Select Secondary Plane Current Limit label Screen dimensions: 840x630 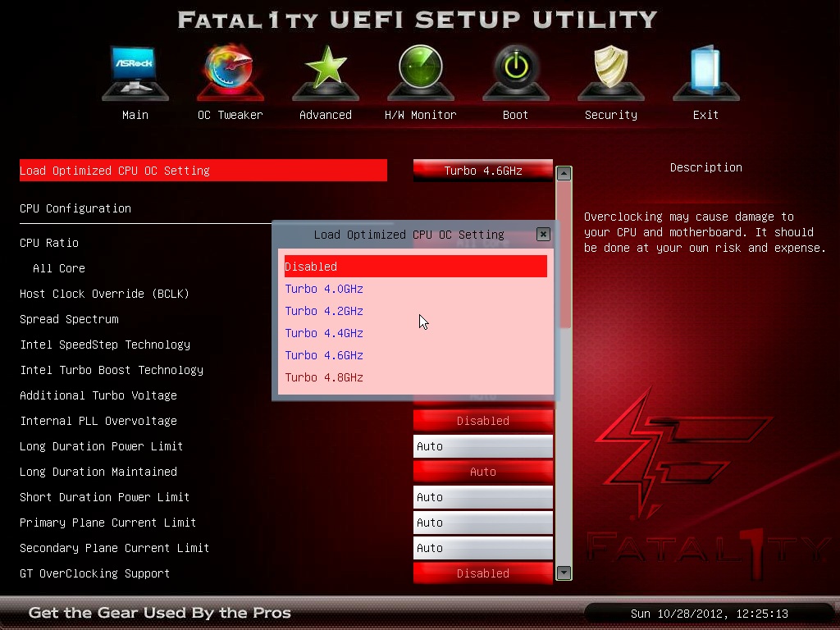pos(114,548)
